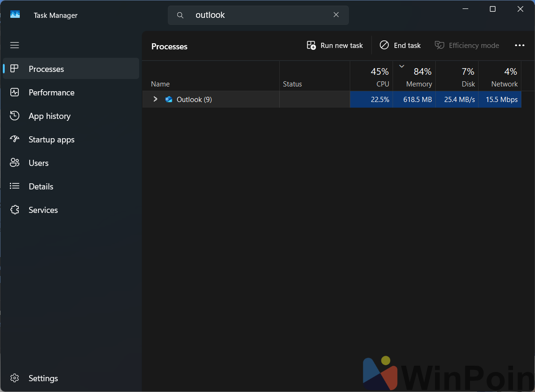
Task: Open the Startup apps page
Action: tap(71, 139)
